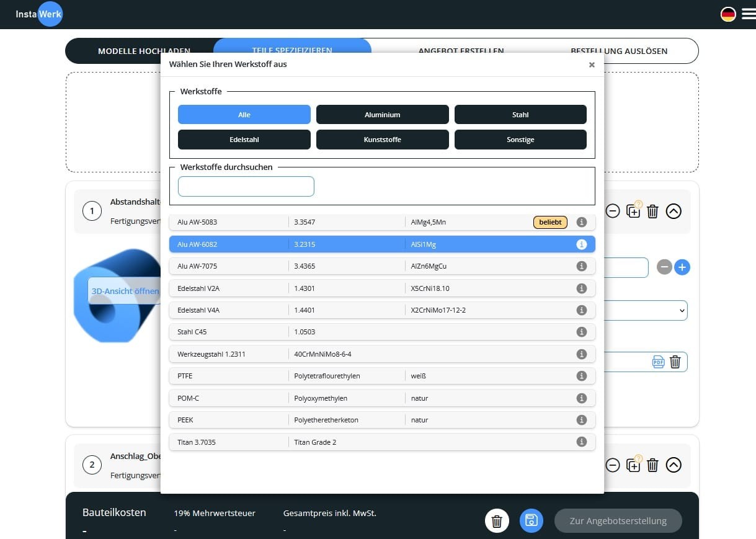This screenshot has width=756, height=539.
Task: Click info icon on Titan 3.7035 row
Action: (581, 442)
